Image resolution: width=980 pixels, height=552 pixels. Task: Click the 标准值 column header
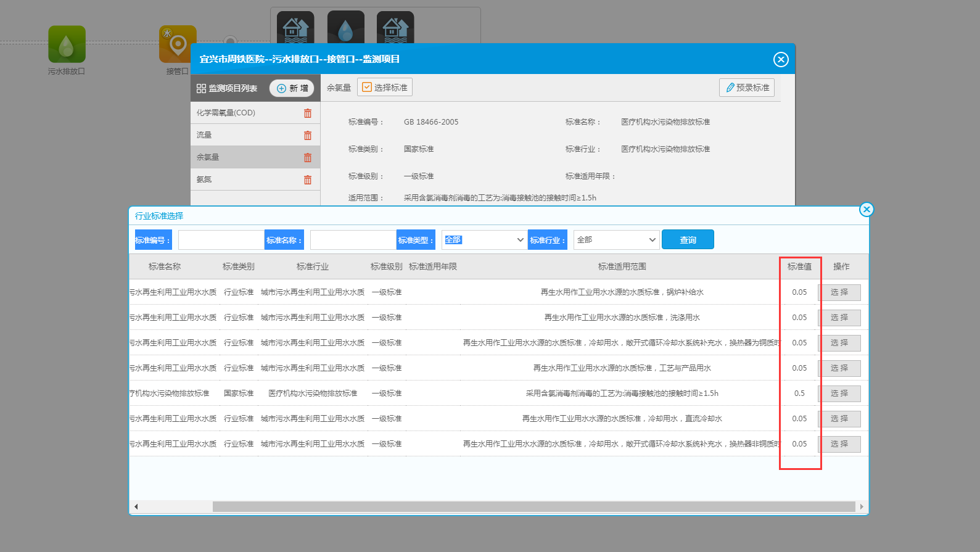pos(799,266)
